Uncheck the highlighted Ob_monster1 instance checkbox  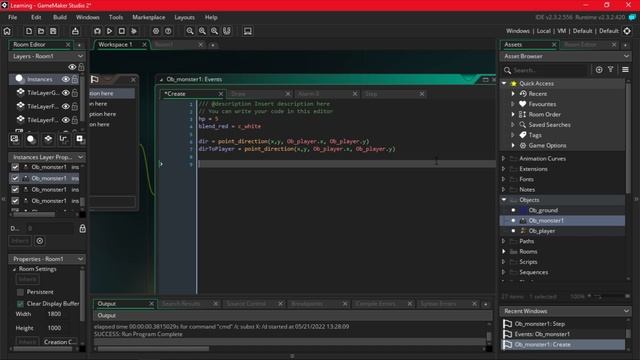(x=15, y=178)
